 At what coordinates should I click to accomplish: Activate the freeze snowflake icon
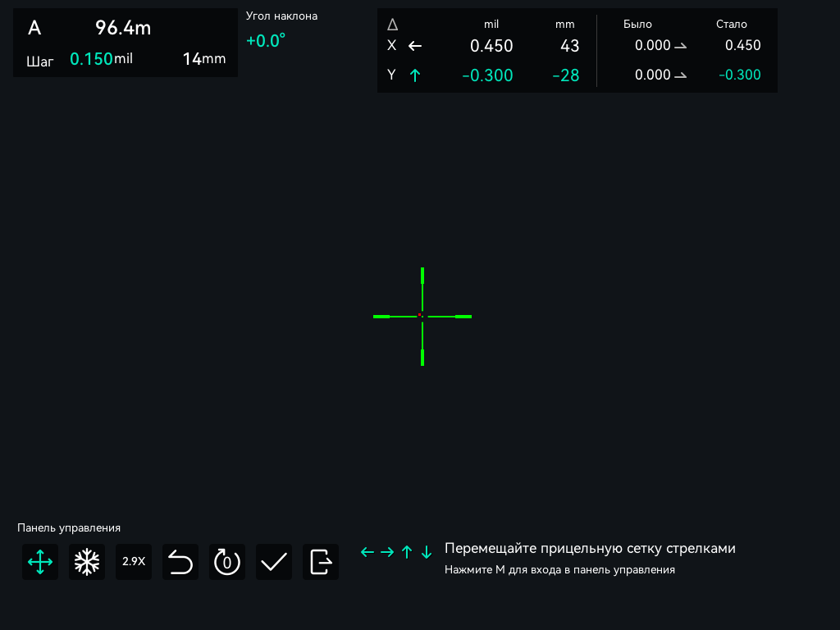pyautogui.click(x=87, y=562)
